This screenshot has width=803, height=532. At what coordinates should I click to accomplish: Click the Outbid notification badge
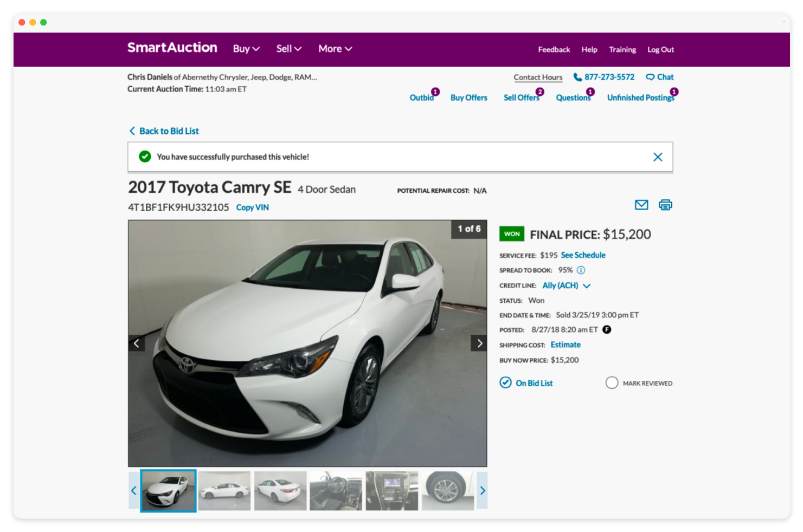tap(435, 92)
